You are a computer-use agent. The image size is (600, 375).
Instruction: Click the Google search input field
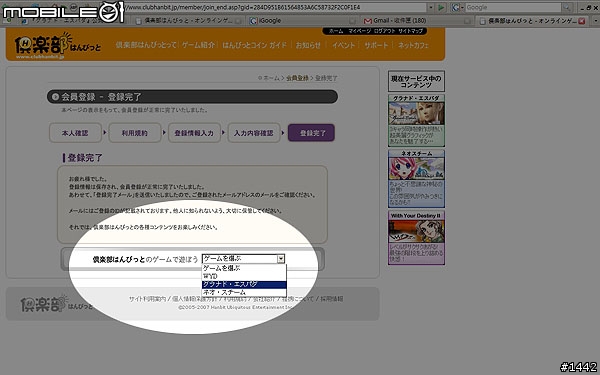513,7
